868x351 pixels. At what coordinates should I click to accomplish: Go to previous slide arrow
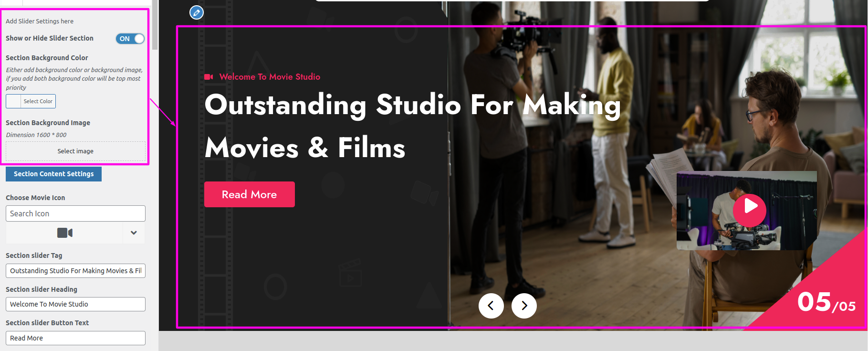pos(491,306)
